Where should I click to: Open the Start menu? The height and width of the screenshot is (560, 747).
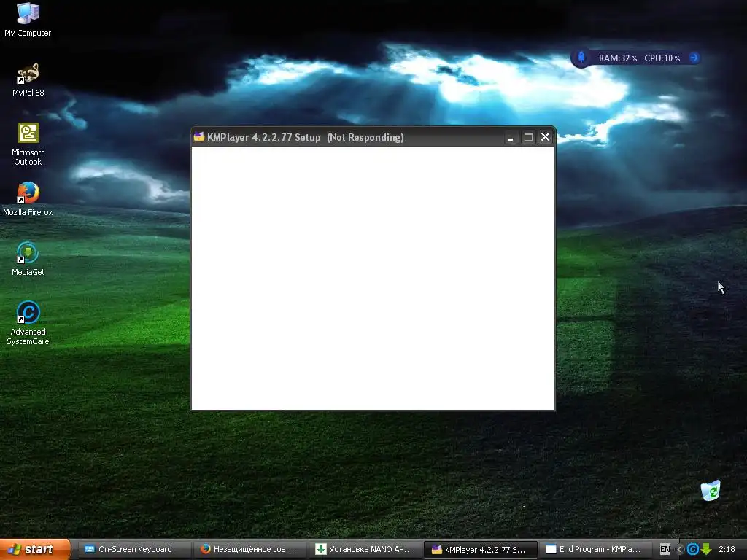(35, 549)
